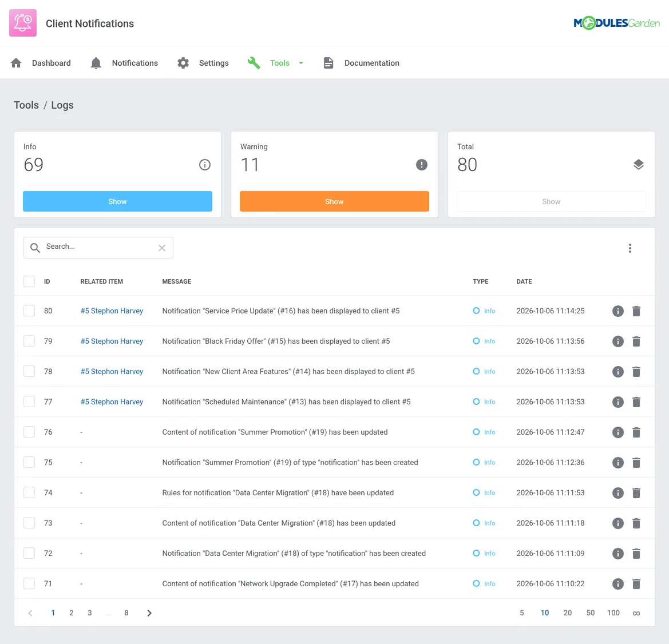The height and width of the screenshot is (644, 669).
Task: Clear the search field with X
Action: [x=162, y=248]
